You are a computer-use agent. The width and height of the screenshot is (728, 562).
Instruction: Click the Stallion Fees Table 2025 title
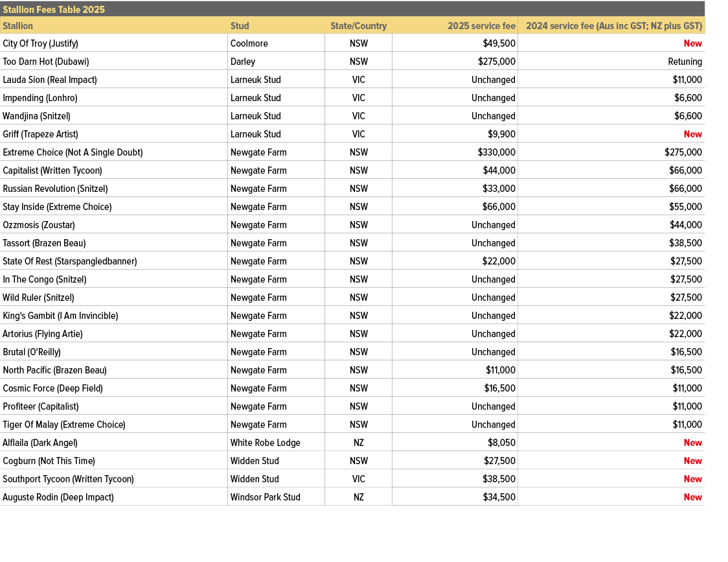[54, 10]
